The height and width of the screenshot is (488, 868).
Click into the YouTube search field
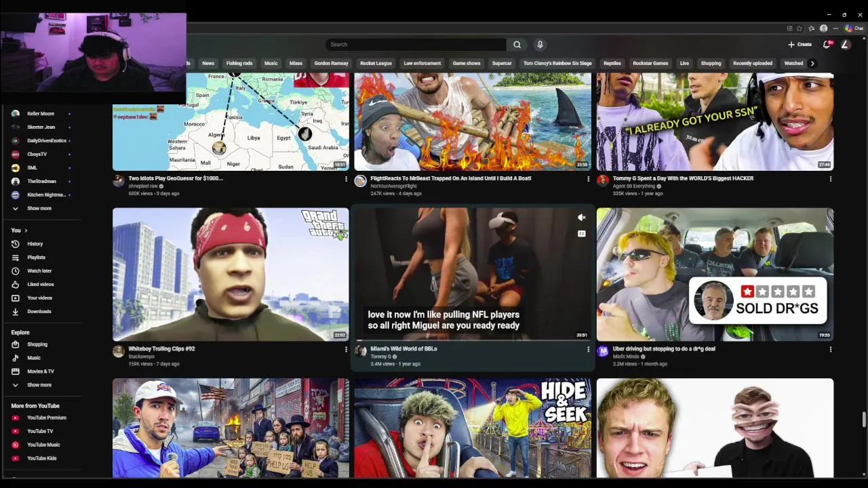pos(416,45)
